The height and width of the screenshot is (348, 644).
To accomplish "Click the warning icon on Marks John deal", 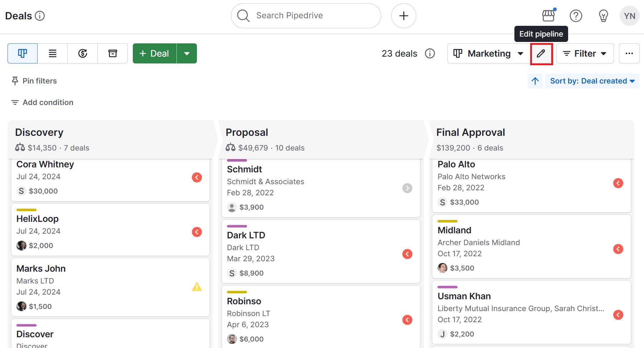I will pyautogui.click(x=197, y=287).
